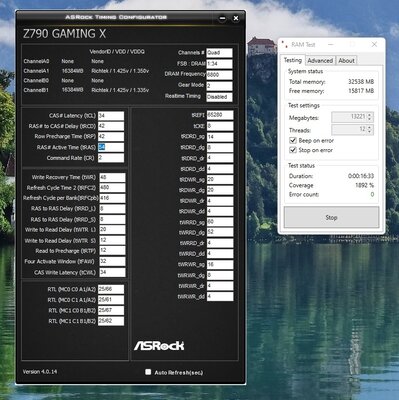Click the tRDWR_dr value field

pyautogui.click(x=220, y=201)
